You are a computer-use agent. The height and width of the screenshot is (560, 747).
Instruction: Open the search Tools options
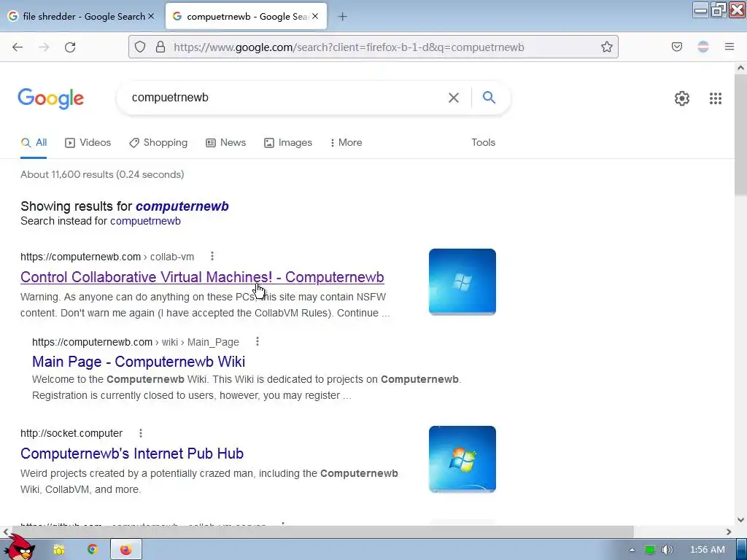(483, 142)
